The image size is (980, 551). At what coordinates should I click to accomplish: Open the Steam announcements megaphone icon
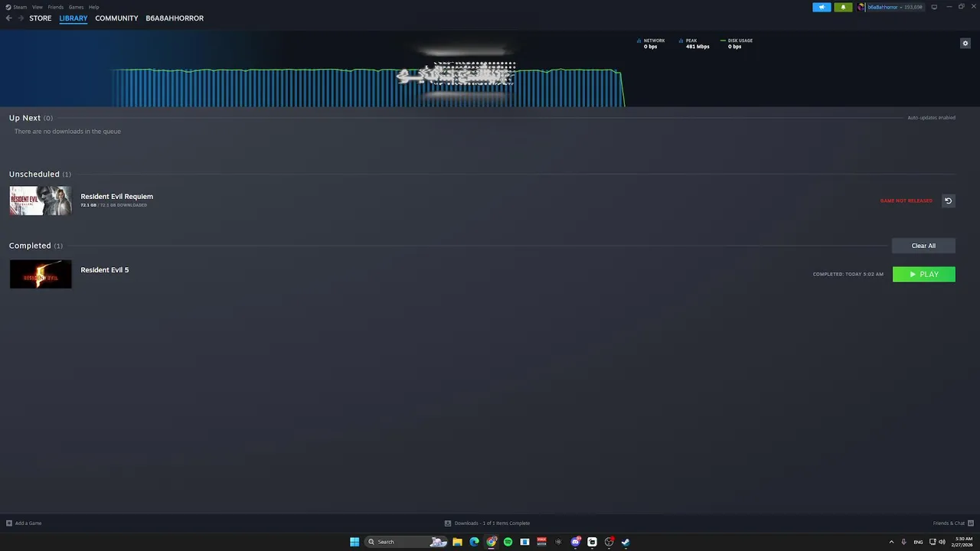(x=822, y=7)
